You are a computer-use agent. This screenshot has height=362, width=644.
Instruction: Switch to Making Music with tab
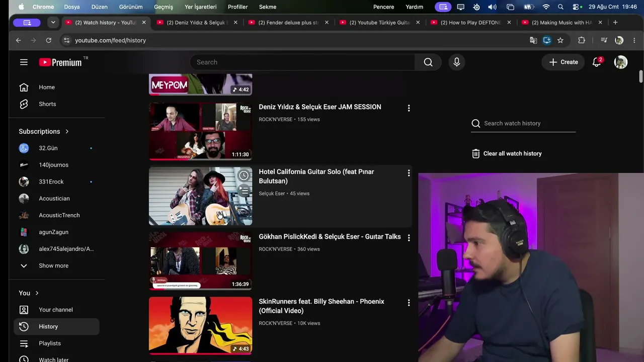[562, 23]
